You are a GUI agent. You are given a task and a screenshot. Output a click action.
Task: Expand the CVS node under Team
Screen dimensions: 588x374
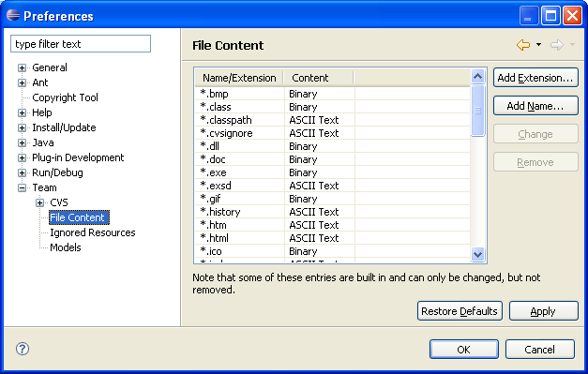(39, 202)
